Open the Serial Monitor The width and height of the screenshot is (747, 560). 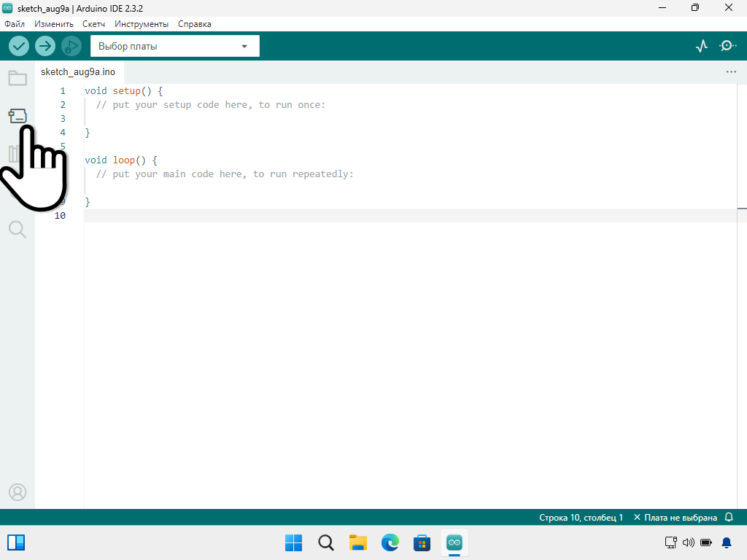[727, 46]
